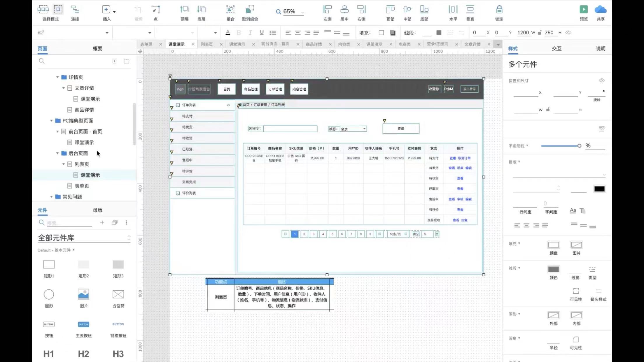Bring to front with 顶层 icon
644x362 pixels.
point(184,10)
